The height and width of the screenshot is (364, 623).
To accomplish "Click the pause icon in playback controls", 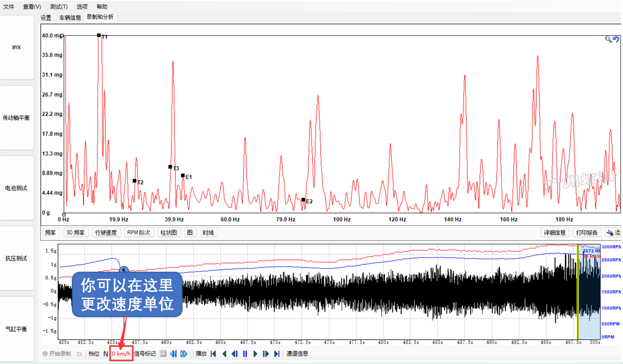I will coord(245,354).
